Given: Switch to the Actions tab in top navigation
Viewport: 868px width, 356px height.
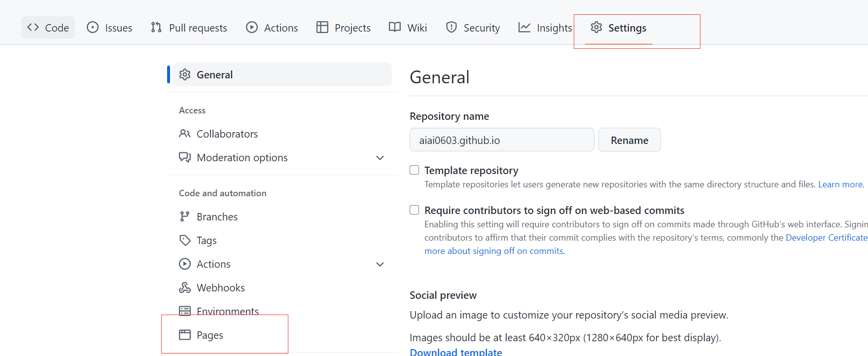Looking at the screenshot, I should 272,28.
